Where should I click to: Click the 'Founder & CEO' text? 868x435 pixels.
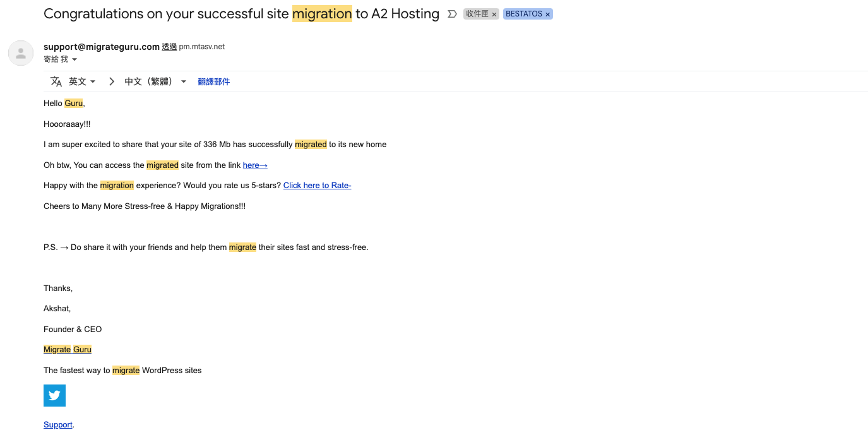click(73, 329)
